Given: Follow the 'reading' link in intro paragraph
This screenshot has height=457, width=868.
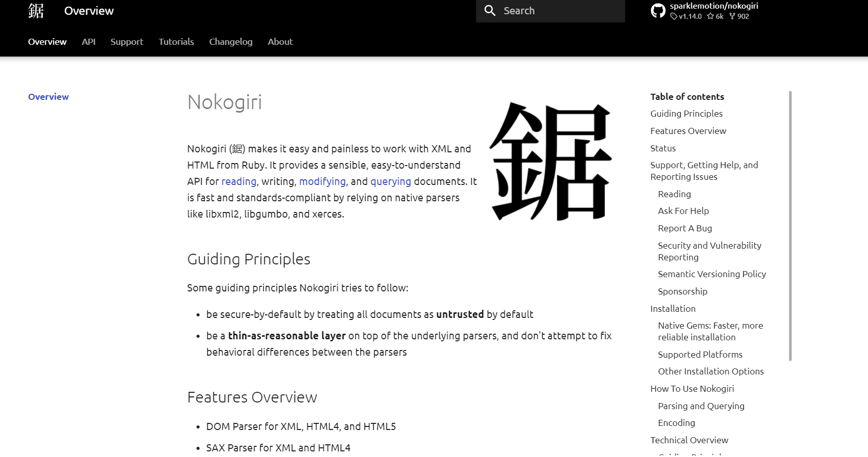Looking at the screenshot, I should (x=239, y=181).
